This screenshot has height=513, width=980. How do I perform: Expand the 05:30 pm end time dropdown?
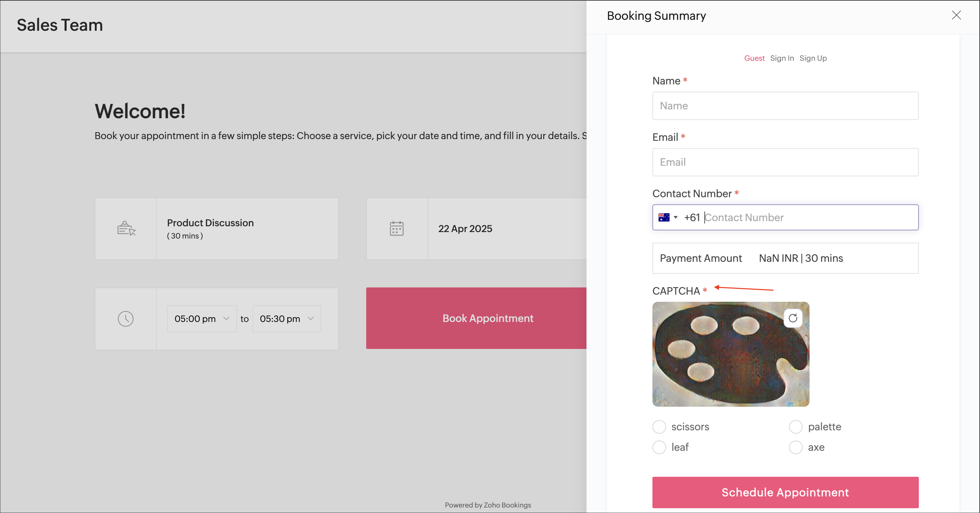pyautogui.click(x=287, y=319)
